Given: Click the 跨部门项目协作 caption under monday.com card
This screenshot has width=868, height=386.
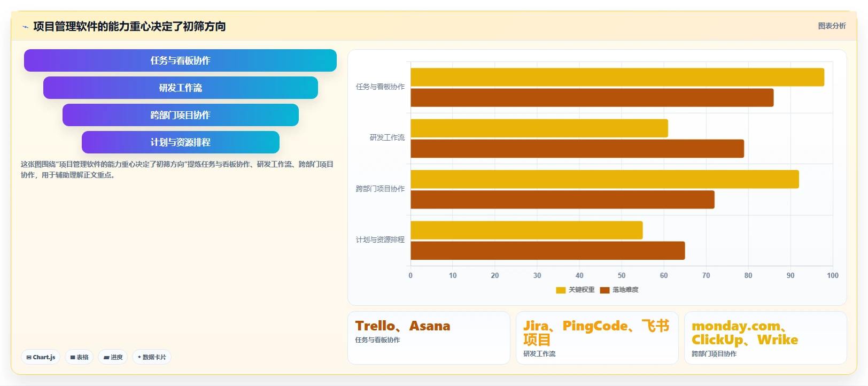Looking at the screenshot, I should 714,354.
